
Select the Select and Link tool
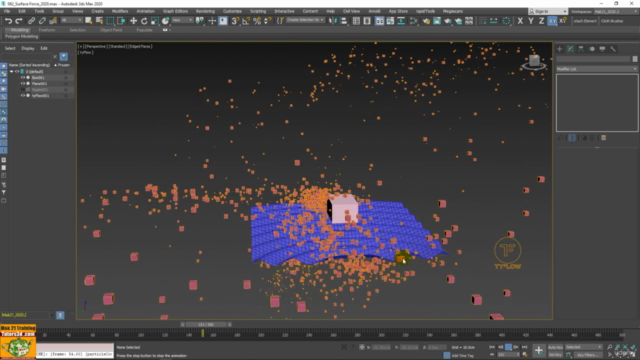tap(31, 21)
